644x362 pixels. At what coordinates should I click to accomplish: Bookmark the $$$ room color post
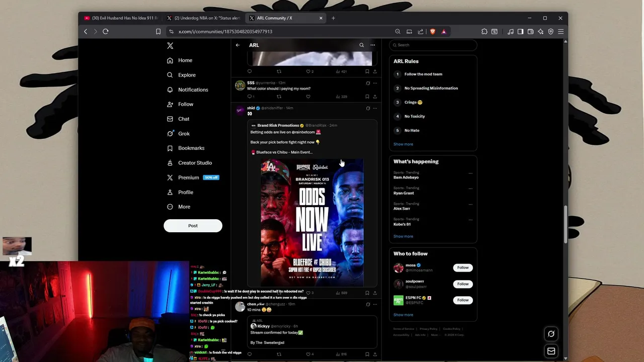pos(367,97)
